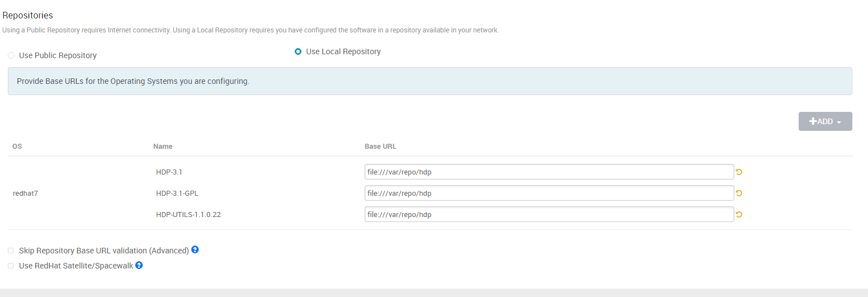Click the HDP-3.1-GPL repository name

click(x=177, y=194)
